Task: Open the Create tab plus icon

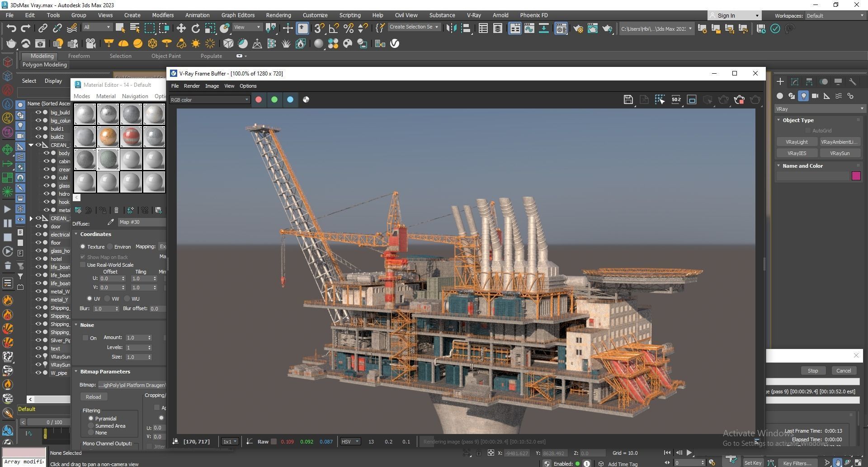Action: pos(780,82)
